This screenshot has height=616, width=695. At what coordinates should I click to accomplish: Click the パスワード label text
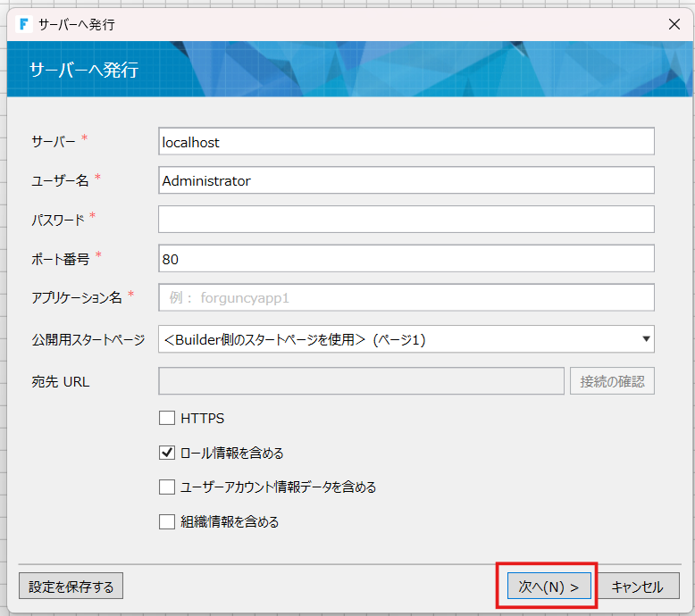[58, 220]
